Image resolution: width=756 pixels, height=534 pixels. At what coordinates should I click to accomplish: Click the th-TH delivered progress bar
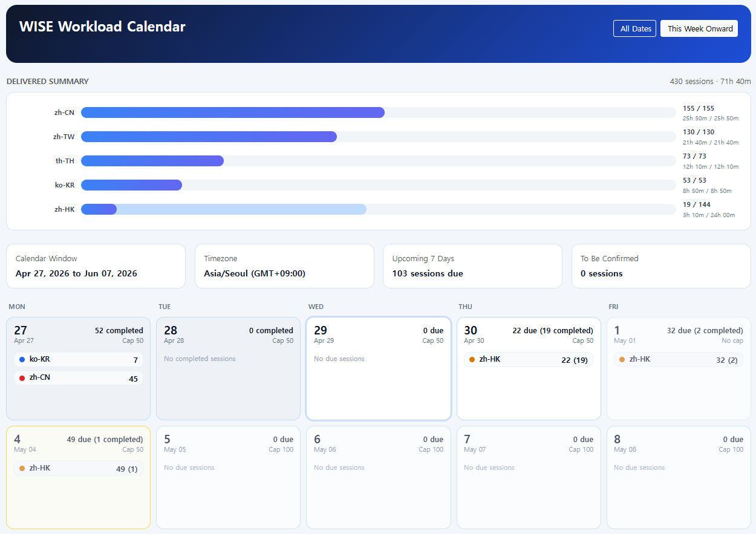379,161
